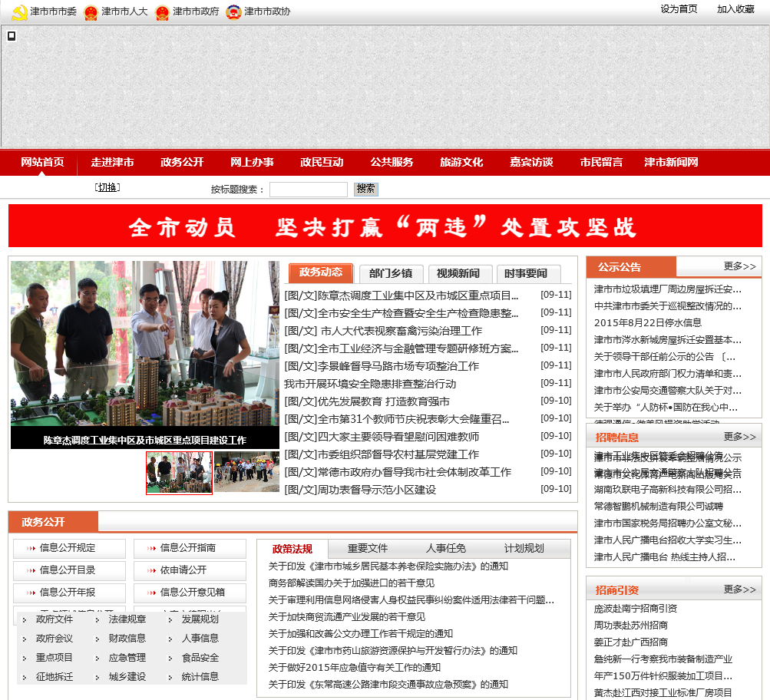Click the arrow icon beside 信息公开规定
This screenshot has height=700, width=770.
[x=31, y=548]
